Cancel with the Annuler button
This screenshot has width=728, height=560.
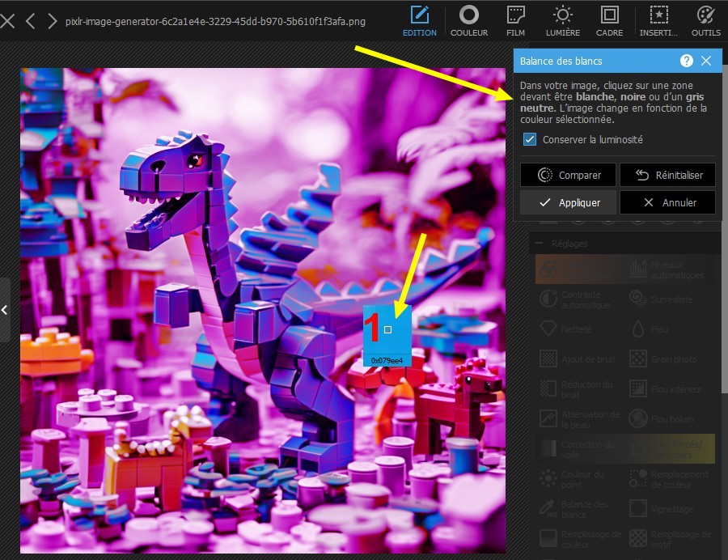click(667, 202)
